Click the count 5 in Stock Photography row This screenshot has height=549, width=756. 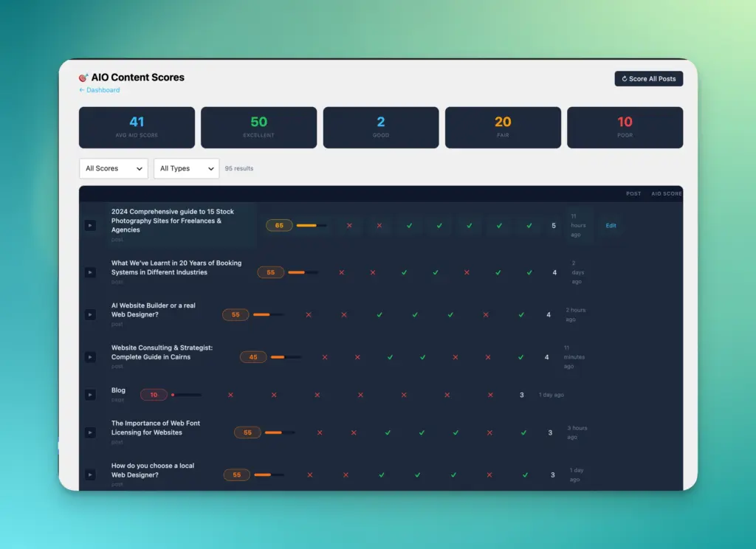pos(554,226)
